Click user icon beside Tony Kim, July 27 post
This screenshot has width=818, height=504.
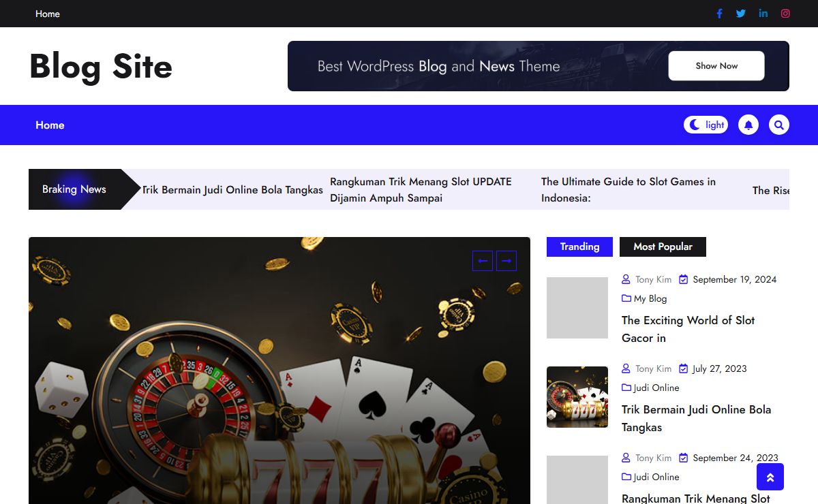tap(626, 368)
